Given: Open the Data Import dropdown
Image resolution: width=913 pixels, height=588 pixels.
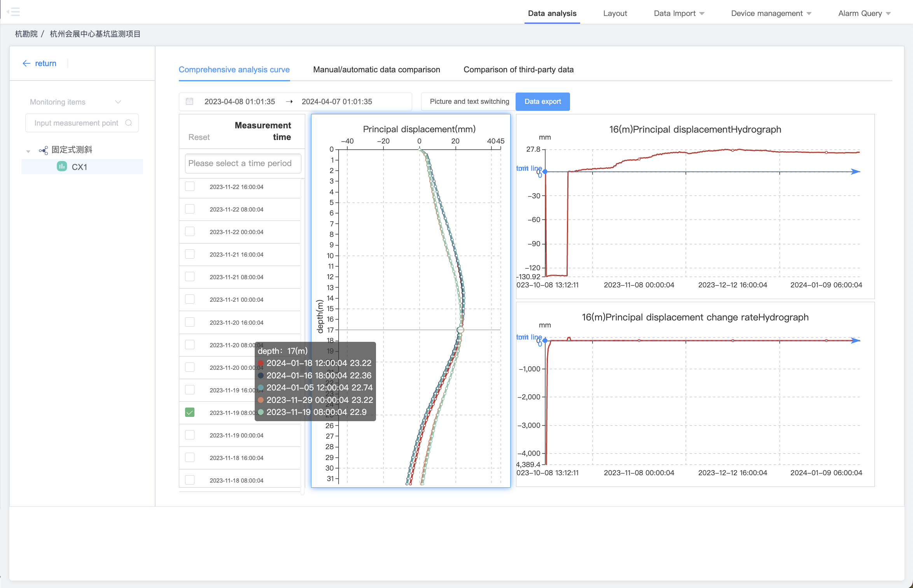Looking at the screenshot, I should pos(679,13).
